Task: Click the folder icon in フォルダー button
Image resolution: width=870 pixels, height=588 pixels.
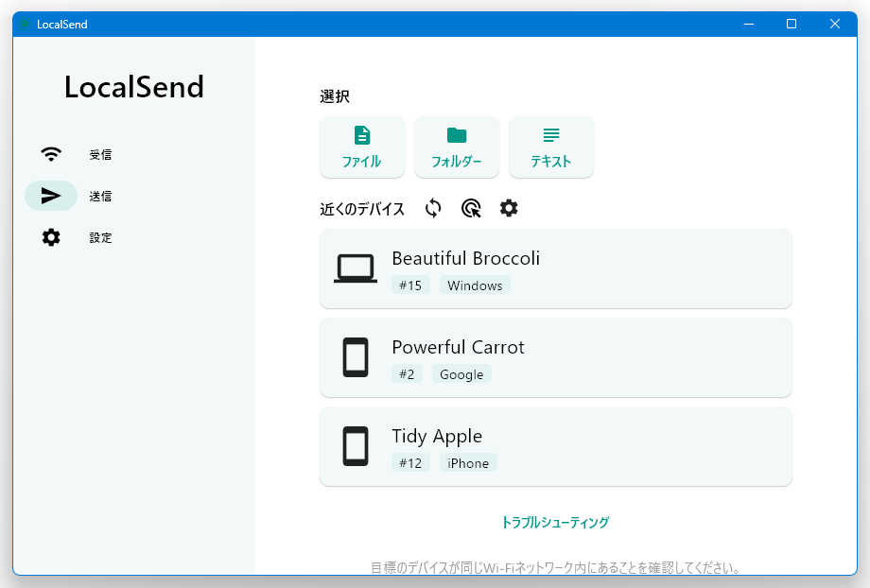Action: (457, 135)
